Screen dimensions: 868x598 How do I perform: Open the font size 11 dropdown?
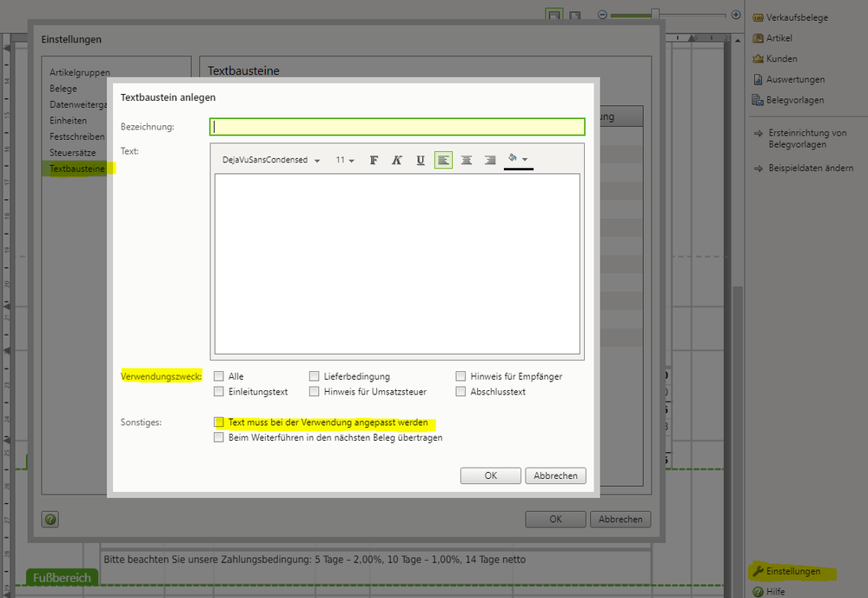pyautogui.click(x=345, y=161)
